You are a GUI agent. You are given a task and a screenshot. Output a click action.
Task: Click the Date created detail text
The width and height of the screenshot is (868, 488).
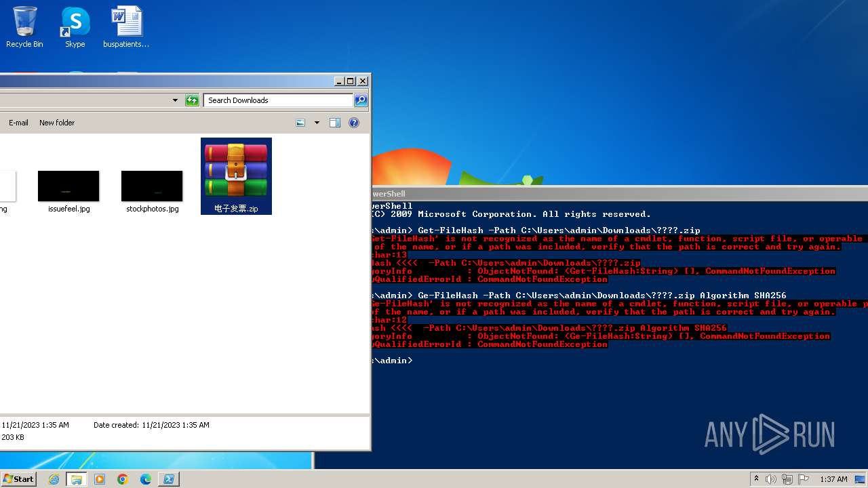(x=151, y=425)
